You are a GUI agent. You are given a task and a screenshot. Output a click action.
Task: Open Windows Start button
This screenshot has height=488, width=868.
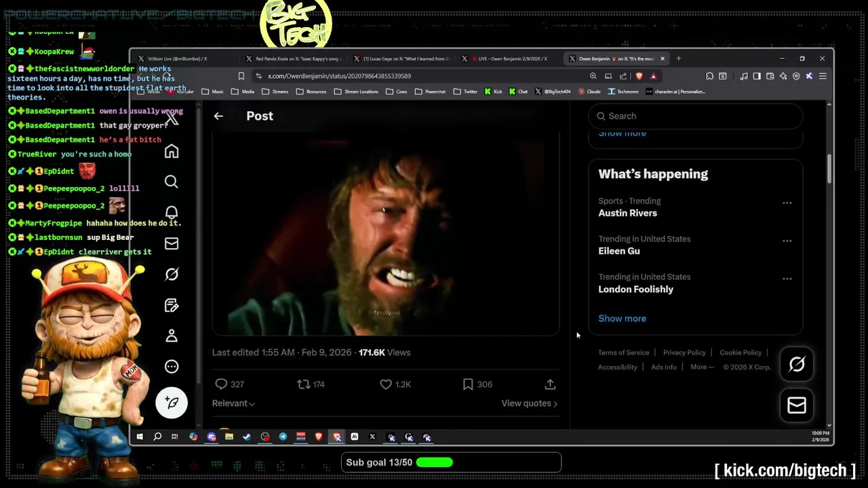point(140,437)
